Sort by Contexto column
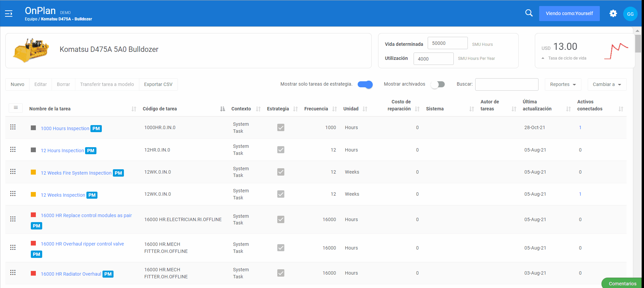 pos(258,109)
